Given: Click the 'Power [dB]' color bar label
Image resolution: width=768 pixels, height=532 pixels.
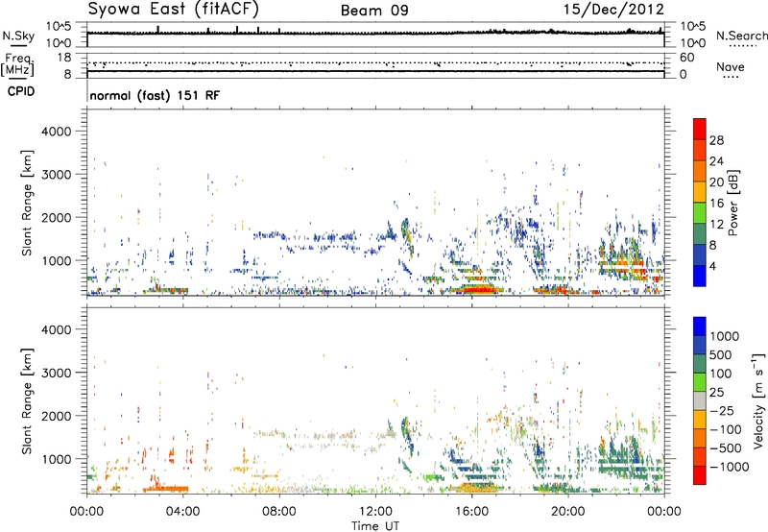Looking at the screenshot, I should click(x=733, y=203).
